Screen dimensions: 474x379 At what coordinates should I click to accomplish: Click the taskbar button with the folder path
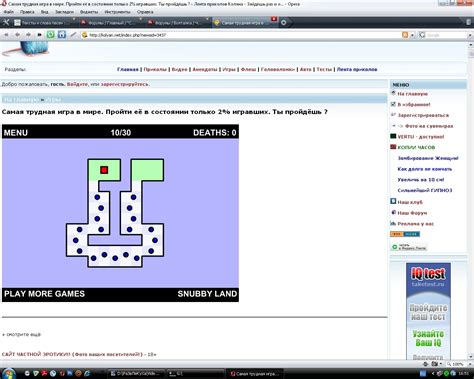[x=137, y=374]
